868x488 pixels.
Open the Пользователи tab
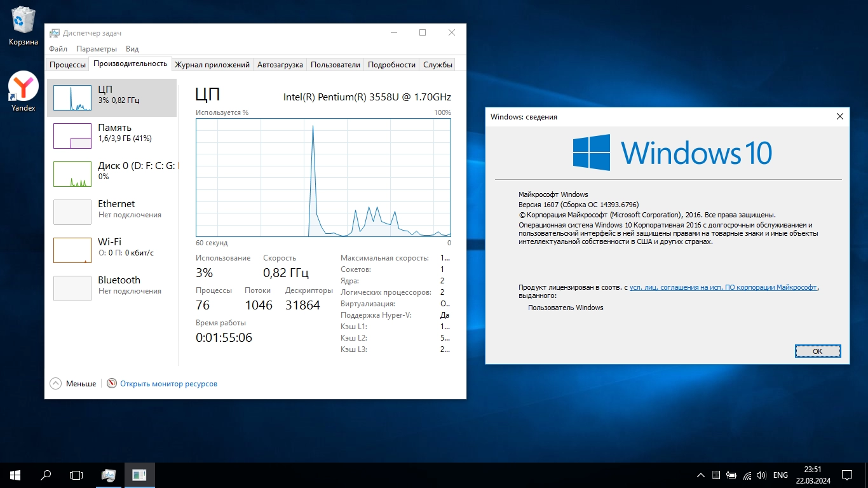336,65
